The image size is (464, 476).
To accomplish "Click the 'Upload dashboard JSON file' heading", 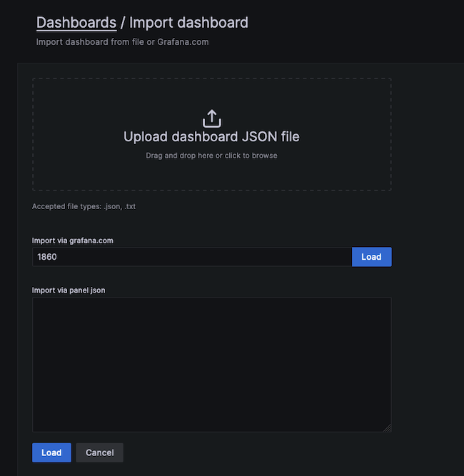I will pyautogui.click(x=211, y=137).
